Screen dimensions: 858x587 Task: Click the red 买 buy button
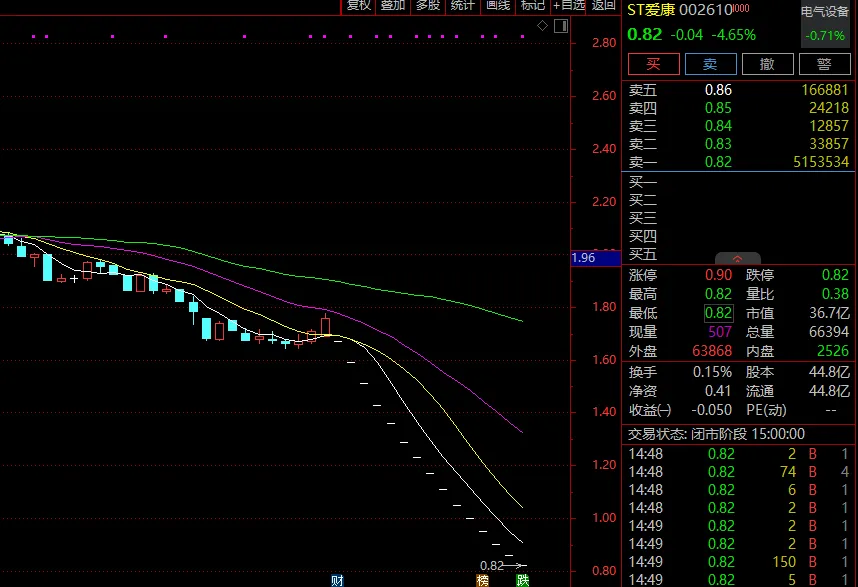(x=654, y=64)
